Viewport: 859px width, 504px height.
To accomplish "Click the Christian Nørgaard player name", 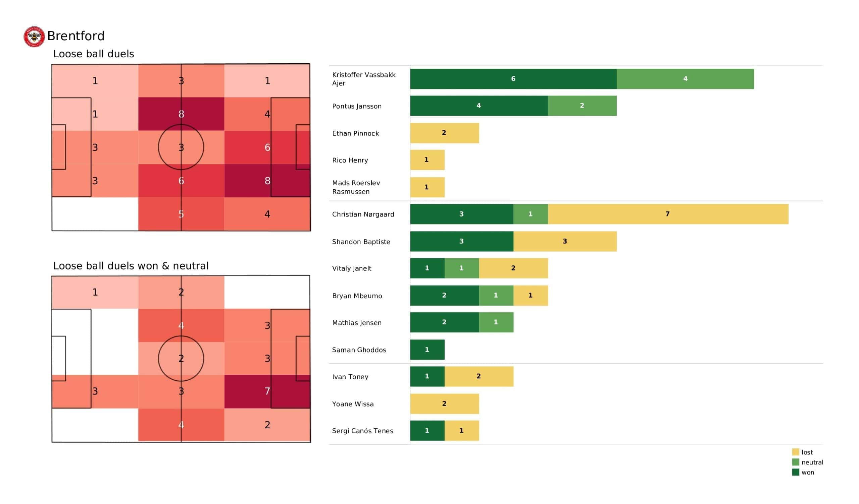I will tap(363, 214).
